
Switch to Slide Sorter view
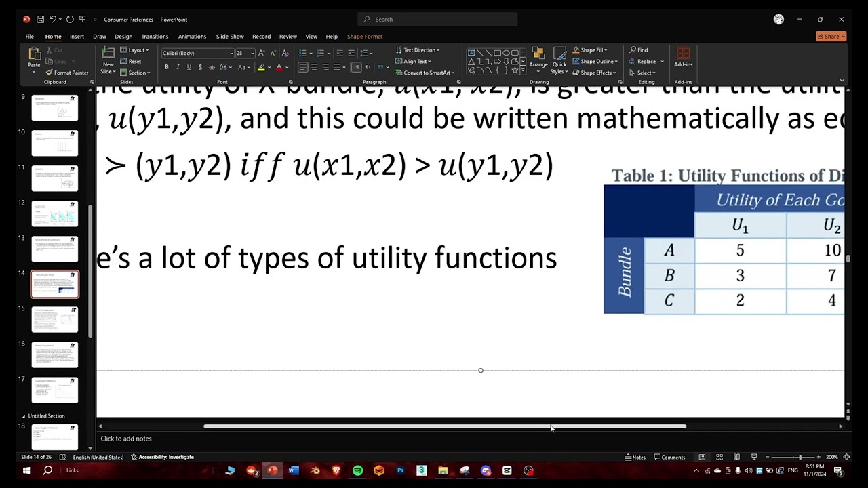719,457
